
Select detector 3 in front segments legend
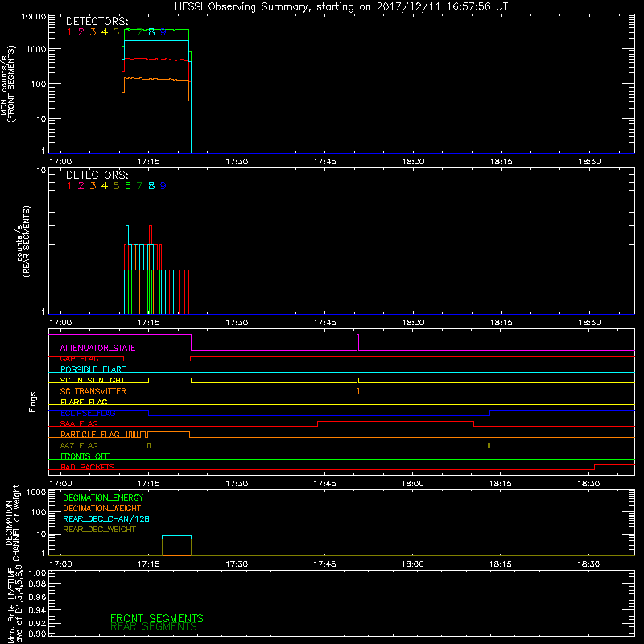93,32
